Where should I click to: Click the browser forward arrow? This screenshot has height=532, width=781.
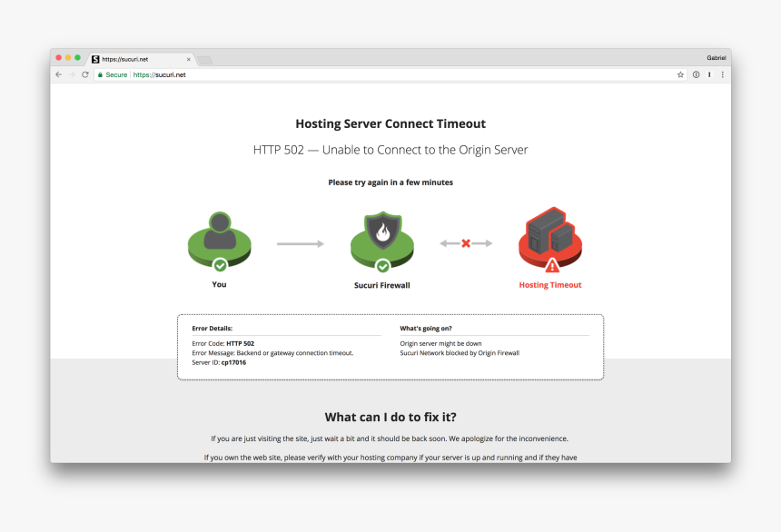72,74
